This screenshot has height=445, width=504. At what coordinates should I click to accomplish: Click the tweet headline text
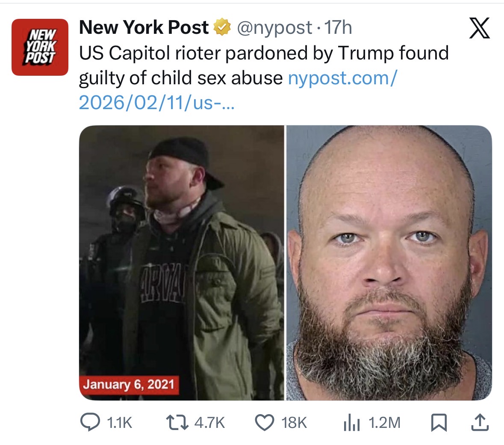tap(264, 65)
